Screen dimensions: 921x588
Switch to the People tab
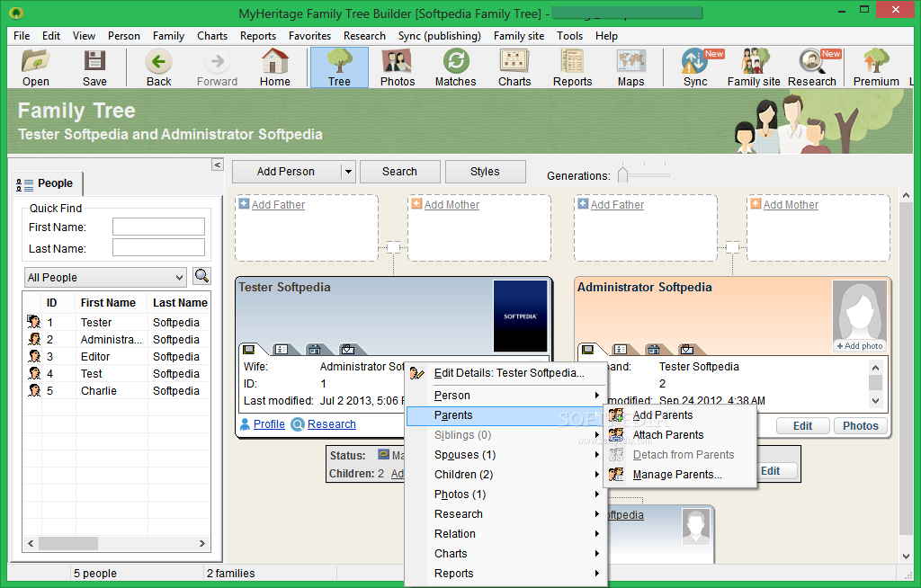pyautogui.click(x=48, y=183)
